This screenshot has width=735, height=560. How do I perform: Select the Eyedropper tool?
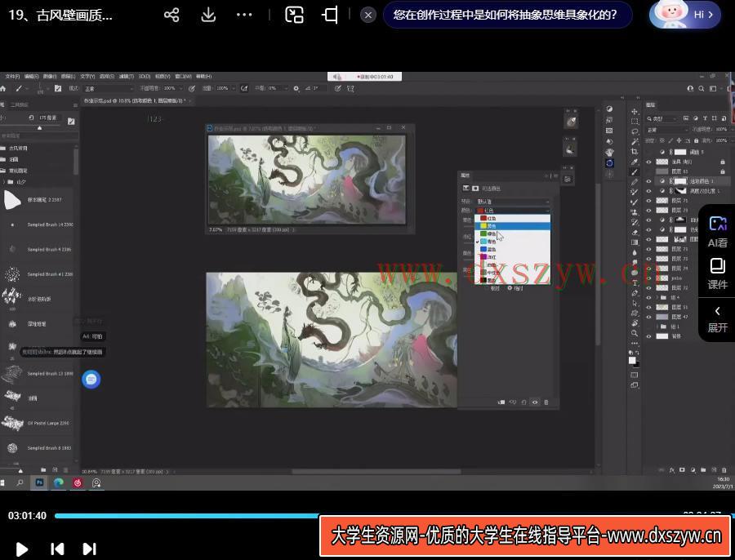click(635, 162)
